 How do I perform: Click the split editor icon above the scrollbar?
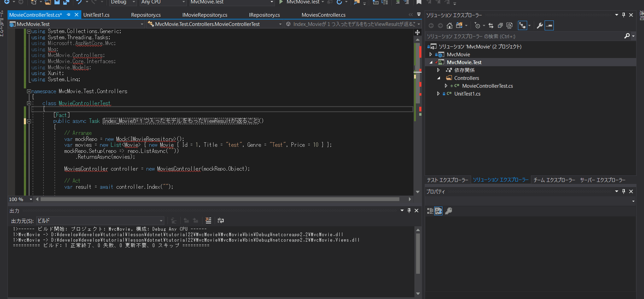417,32
